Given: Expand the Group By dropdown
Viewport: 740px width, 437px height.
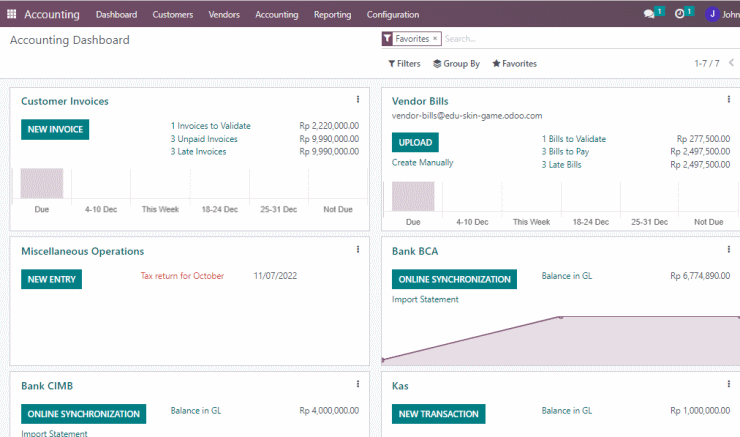Looking at the screenshot, I should coord(456,64).
